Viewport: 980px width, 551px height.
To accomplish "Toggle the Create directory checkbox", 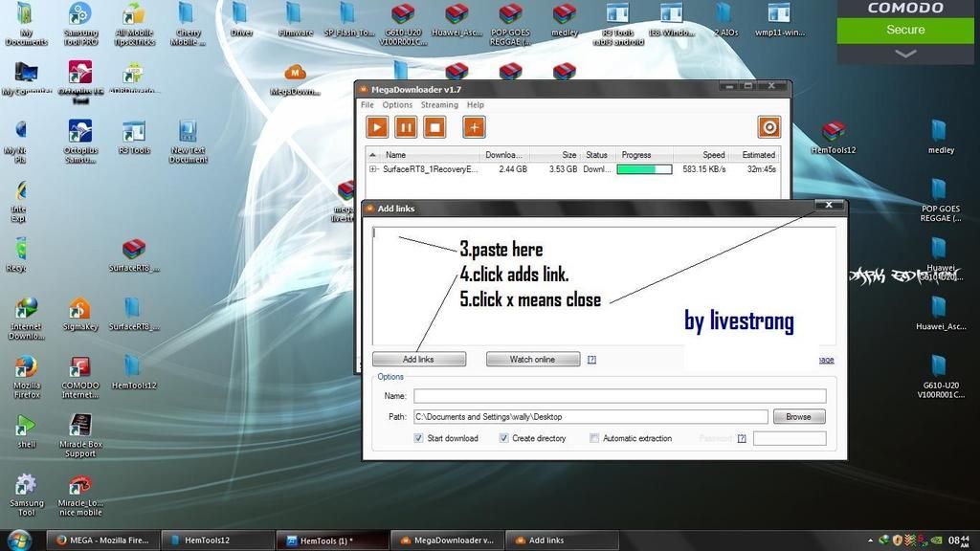I will [x=503, y=438].
